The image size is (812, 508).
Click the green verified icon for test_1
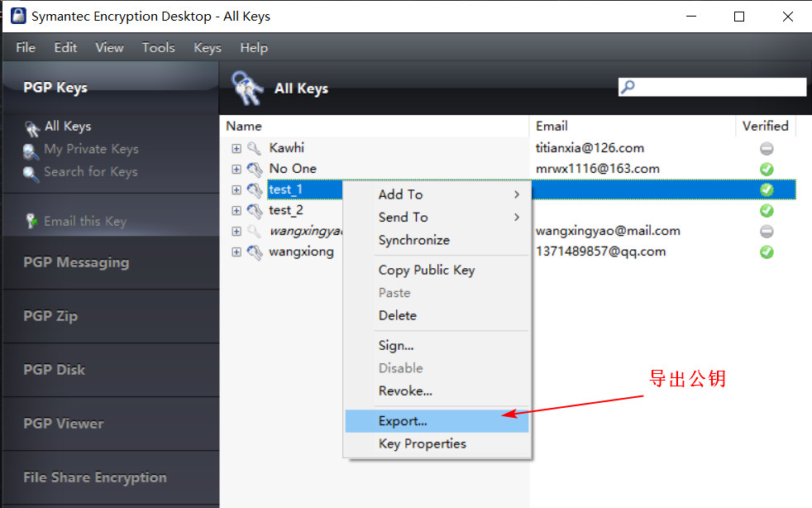(767, 189)
